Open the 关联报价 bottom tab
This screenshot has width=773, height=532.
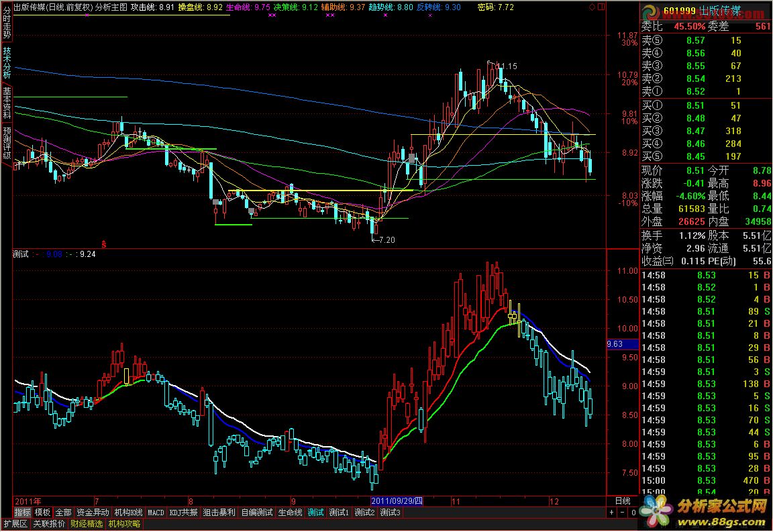click(49, 524)
